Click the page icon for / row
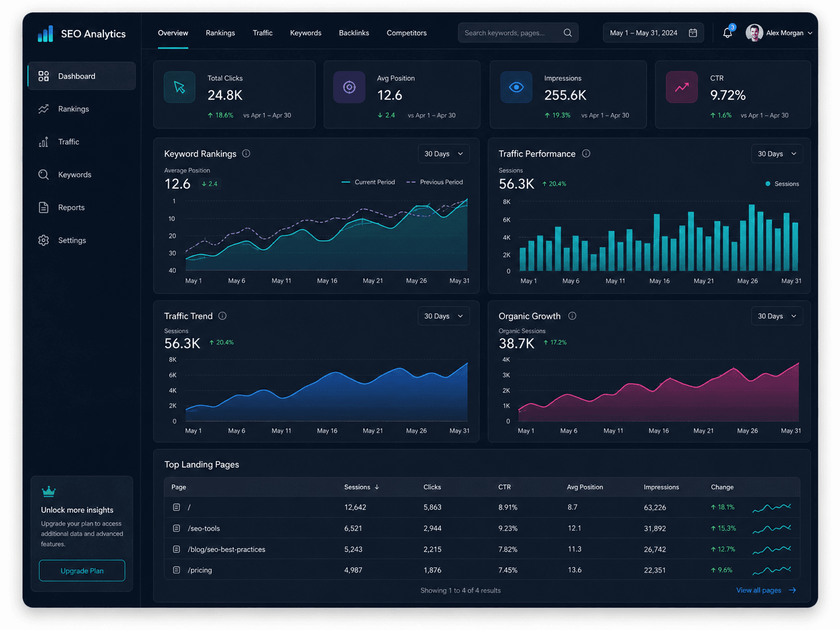The height and width of the screenshot is (630, 840). click(176, 507)
